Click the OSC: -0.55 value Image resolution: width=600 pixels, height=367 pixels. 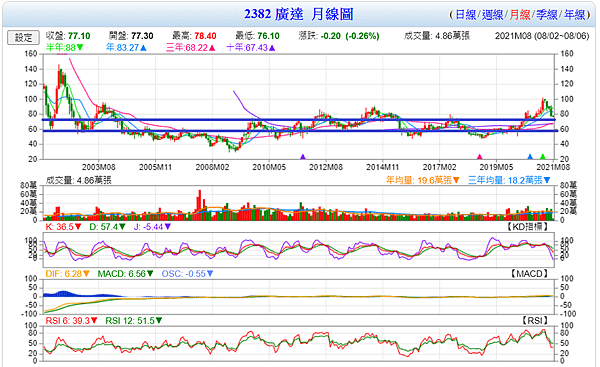188,274
